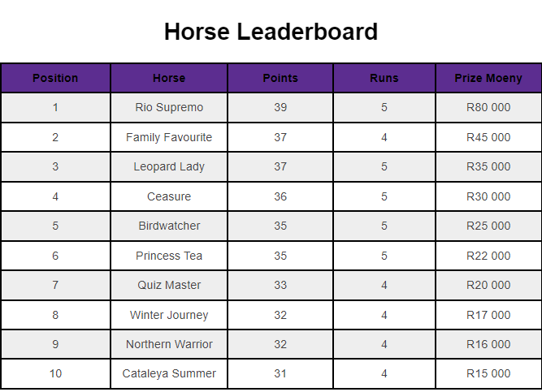Select the 39 points cell
542x392 pixels.
(280, 107)
